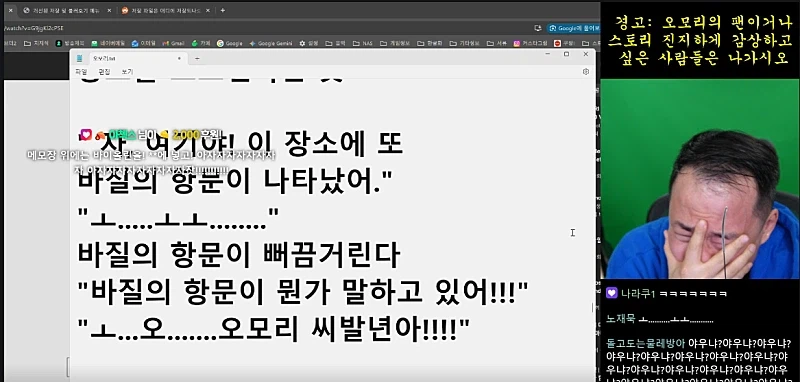
Task: Open the gear-icon settings bookmark in Chrome
Action: pyautogui.click(x=309, y=43)
